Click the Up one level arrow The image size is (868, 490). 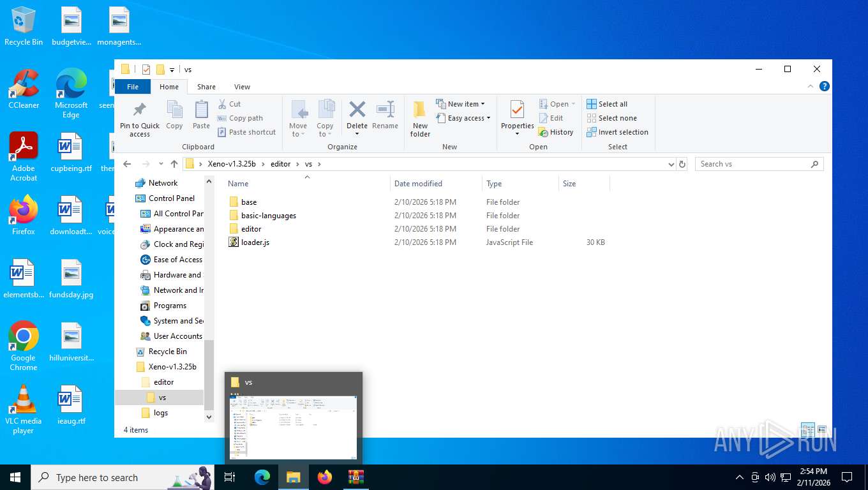(174, 164)
